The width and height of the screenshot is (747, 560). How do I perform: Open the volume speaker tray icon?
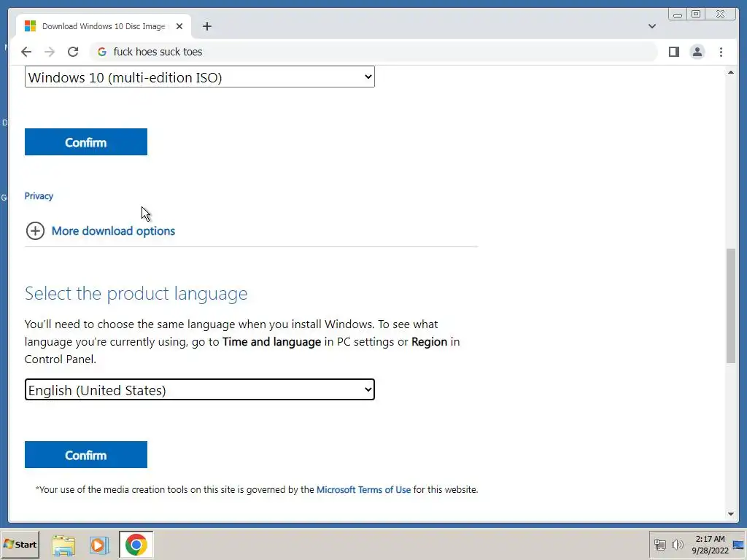coord(677,544)
